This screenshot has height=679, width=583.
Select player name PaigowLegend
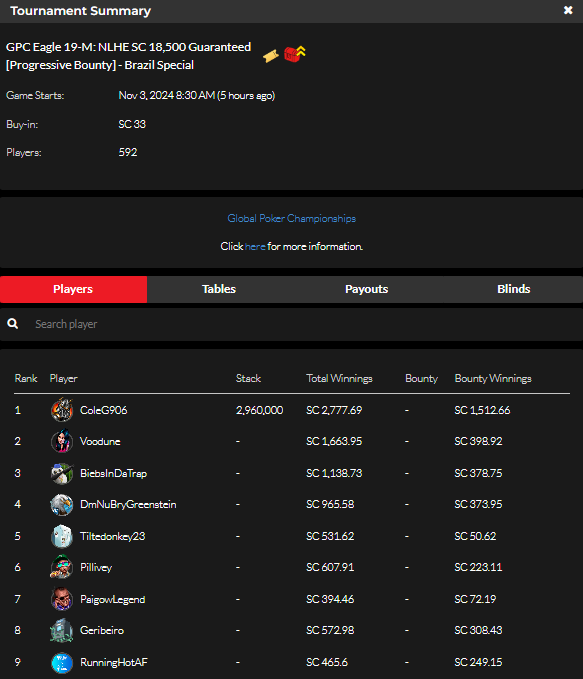113,599
